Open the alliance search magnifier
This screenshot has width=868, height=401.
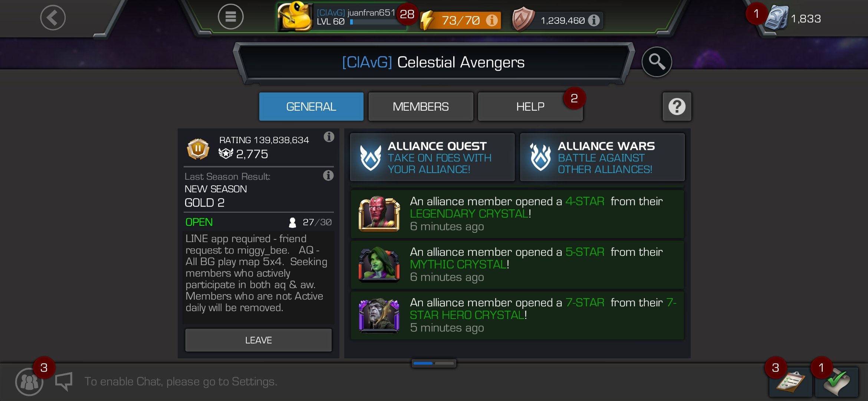[657, 62]
